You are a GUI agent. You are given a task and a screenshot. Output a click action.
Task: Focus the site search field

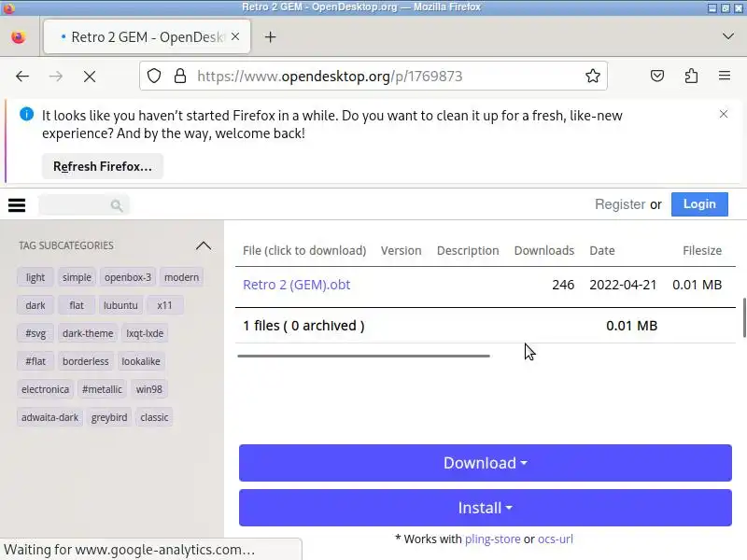84,205
